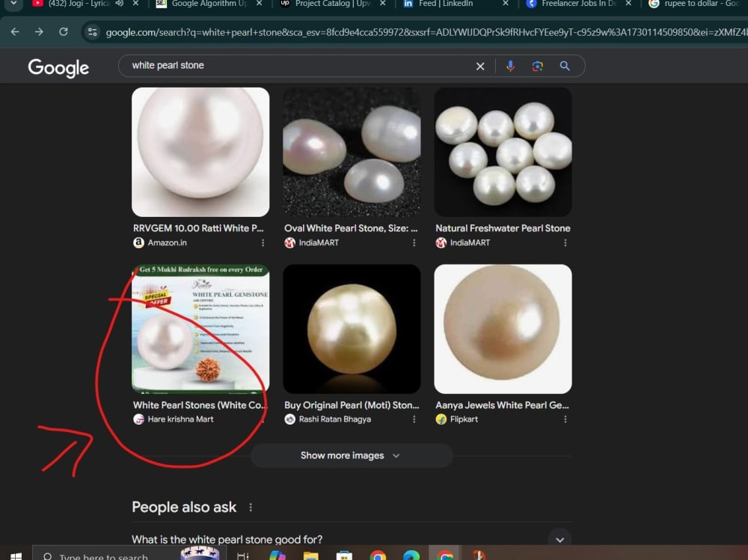Click the Amazon favicon

(138, 243)
